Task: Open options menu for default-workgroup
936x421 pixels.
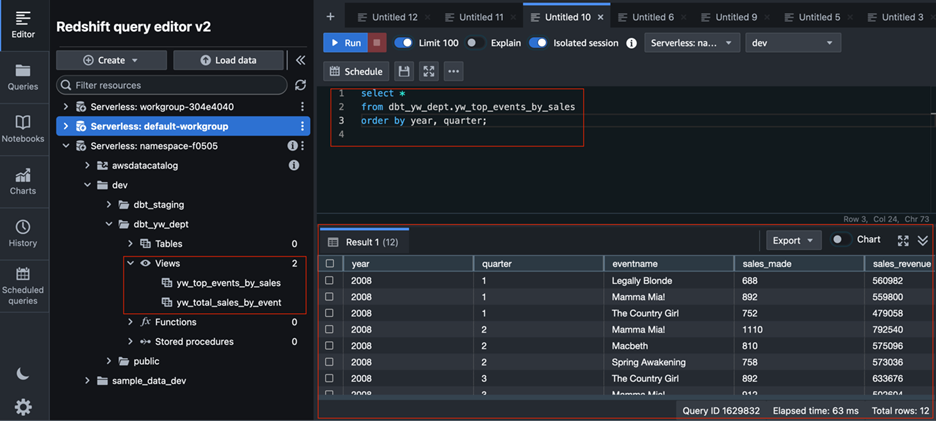Action: [x=303, y=127]
